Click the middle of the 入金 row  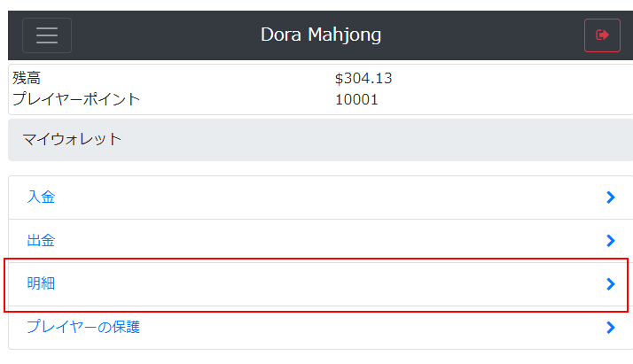click(x=321, y=197)
